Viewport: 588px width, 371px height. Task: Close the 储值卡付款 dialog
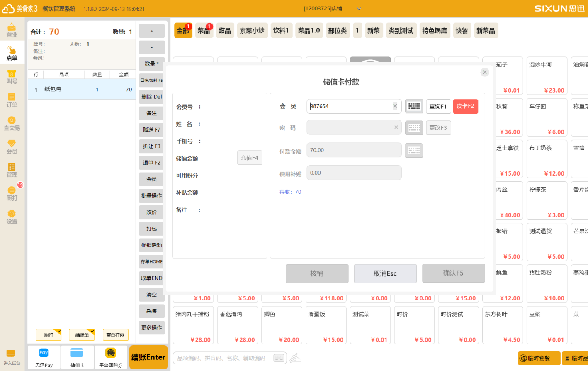(484, 72)
